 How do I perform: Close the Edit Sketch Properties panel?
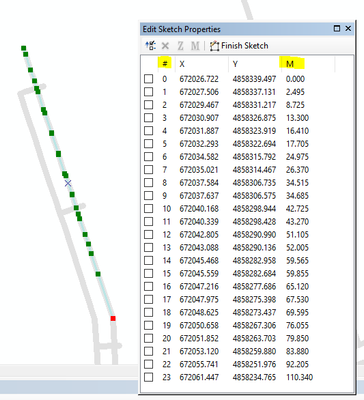coord(348,29)
